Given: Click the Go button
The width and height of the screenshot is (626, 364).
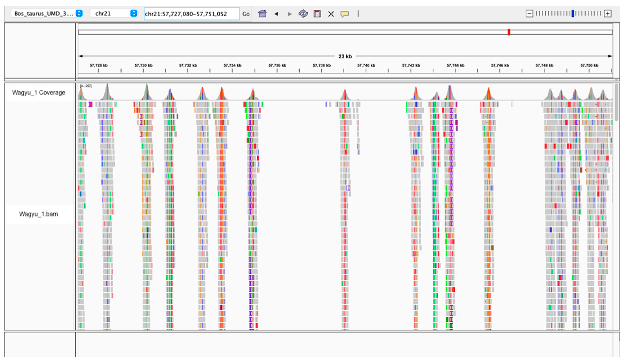Looking at the screenshot, I should (x=246, y=14).
